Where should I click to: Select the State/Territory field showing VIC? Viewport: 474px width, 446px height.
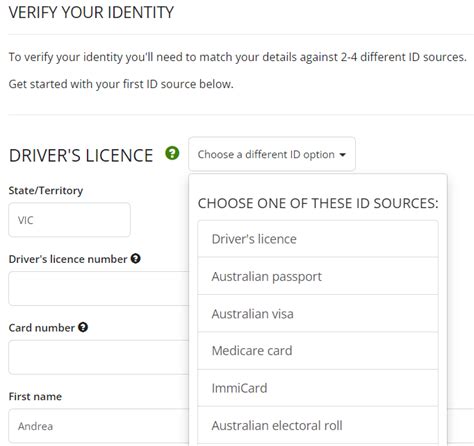tap(69, 220)
